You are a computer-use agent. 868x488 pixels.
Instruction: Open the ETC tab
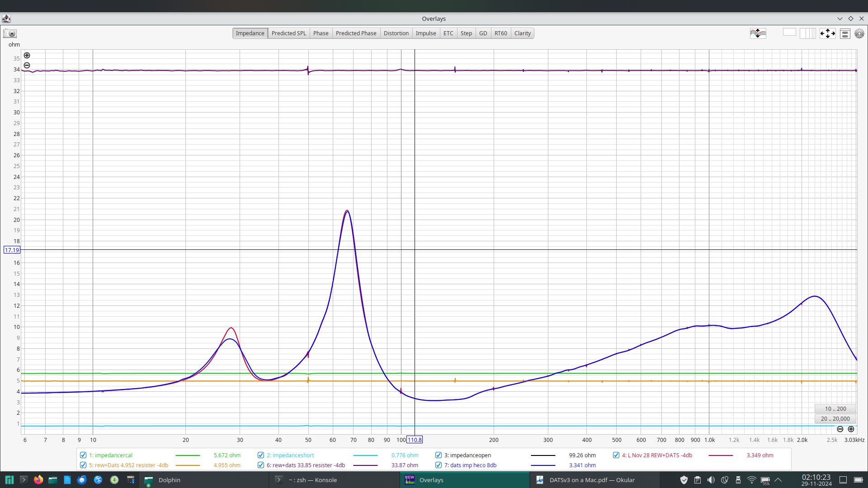pos(448,33)
